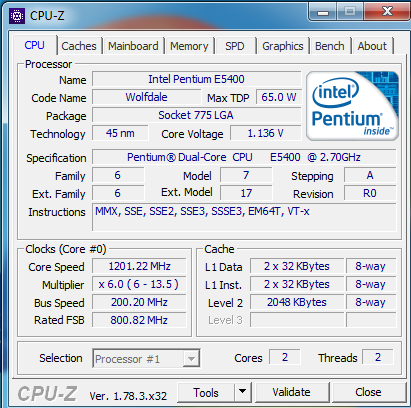Click the Name field Intel Pentium E5400
Image resolution: width=411 pixels, height=408 pixels.
pyautogui.click(x=197, y=79)
